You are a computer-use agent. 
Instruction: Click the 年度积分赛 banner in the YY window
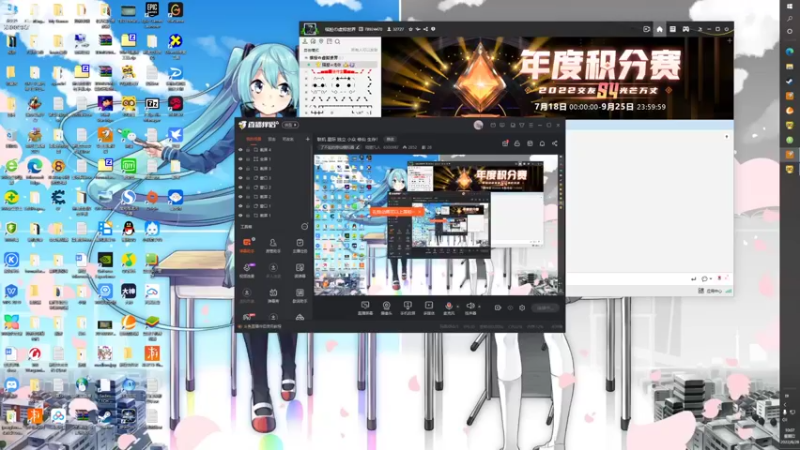coord(557,78)
